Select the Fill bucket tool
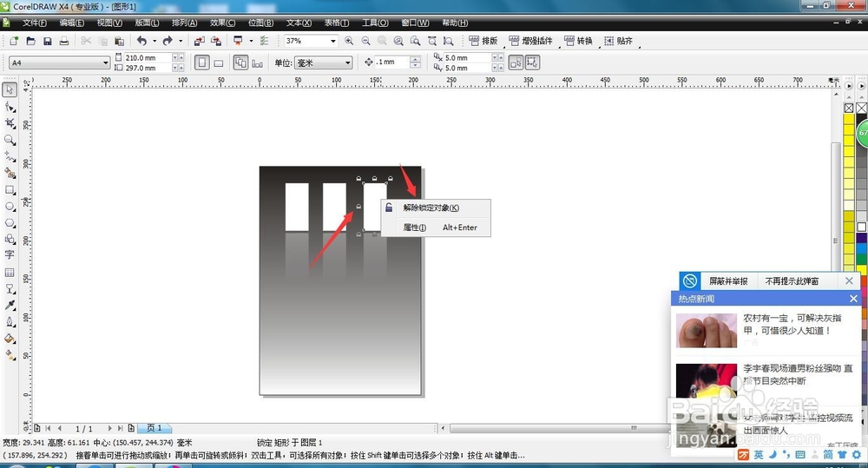This screenshot has width=868, height=468. coord(10,339)
